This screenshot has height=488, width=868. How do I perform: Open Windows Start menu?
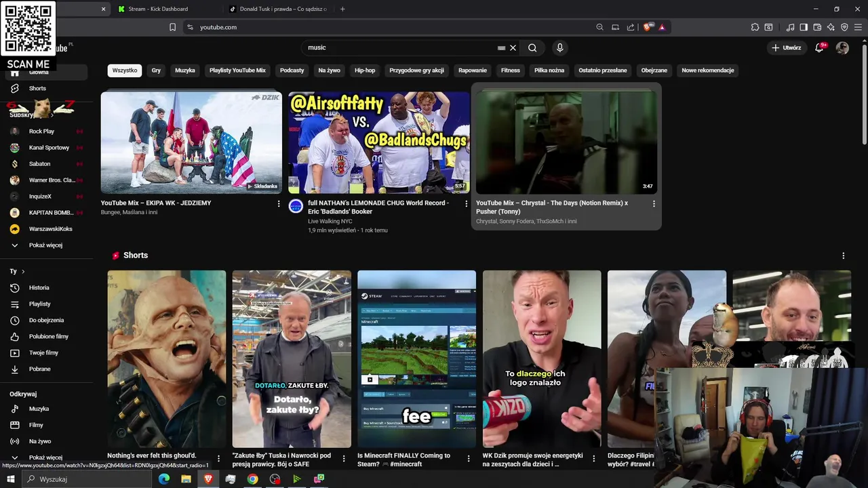[11, 479]
